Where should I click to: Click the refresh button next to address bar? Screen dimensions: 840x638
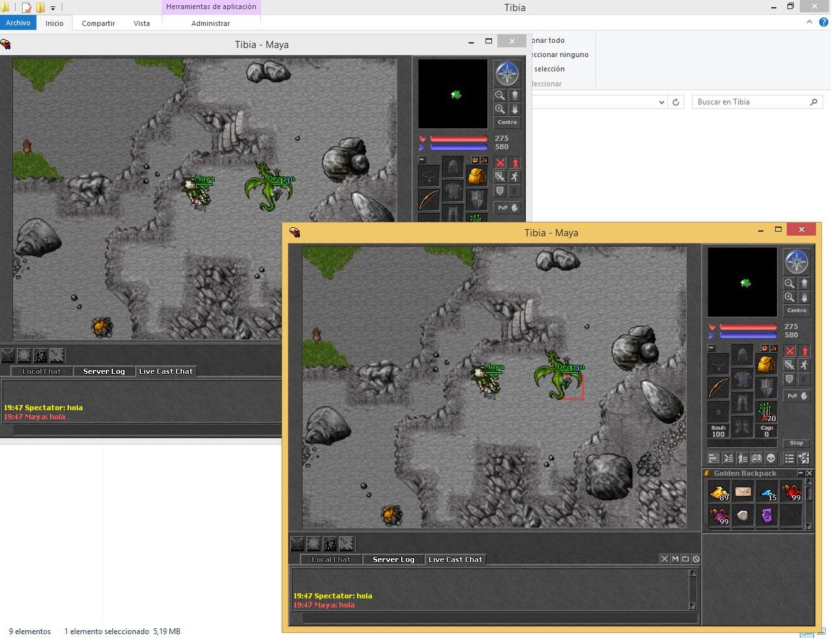tap(676, 102)
